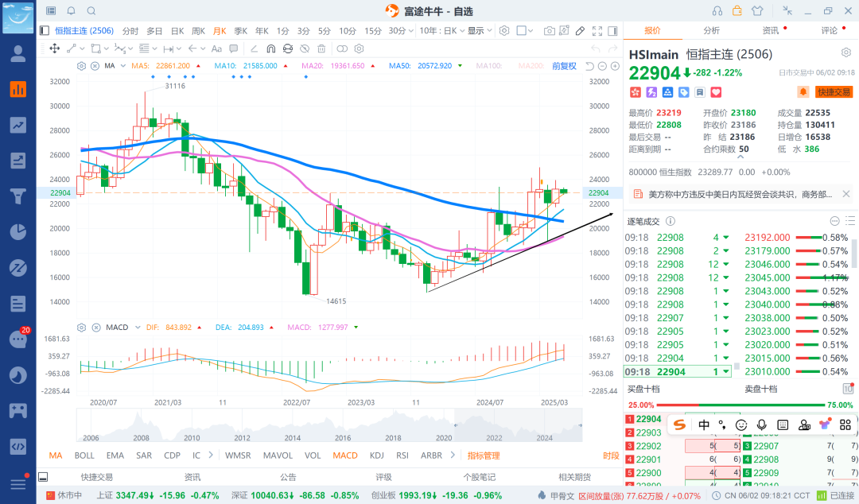This screenshot has width=859, height=504.
Task: Switch to the 资讯 tab in right panel
Action: (770, 30)
